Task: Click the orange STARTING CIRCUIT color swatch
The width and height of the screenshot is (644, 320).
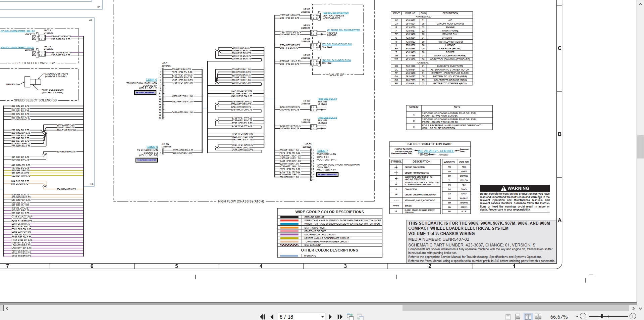Action: click(289, 228)
